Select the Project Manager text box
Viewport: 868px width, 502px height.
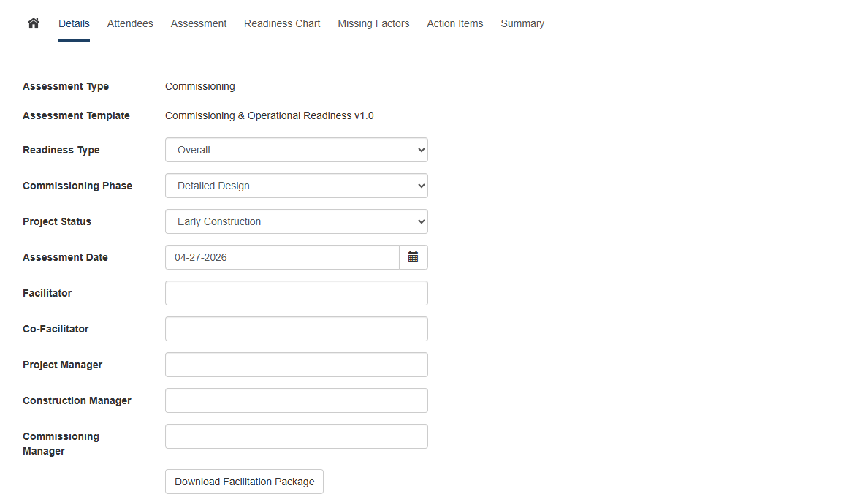pos(296,365)
